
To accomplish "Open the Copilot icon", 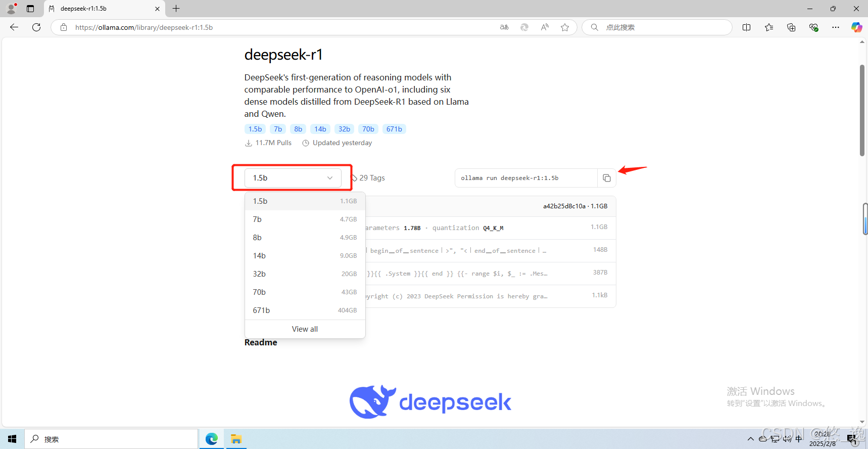I will click(x=856, y=27).
